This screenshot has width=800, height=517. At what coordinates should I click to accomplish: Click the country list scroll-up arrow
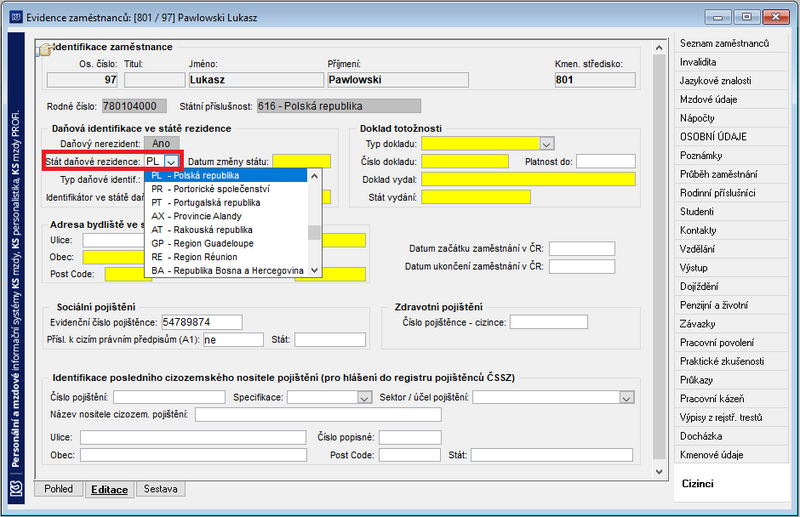point(315,176)
